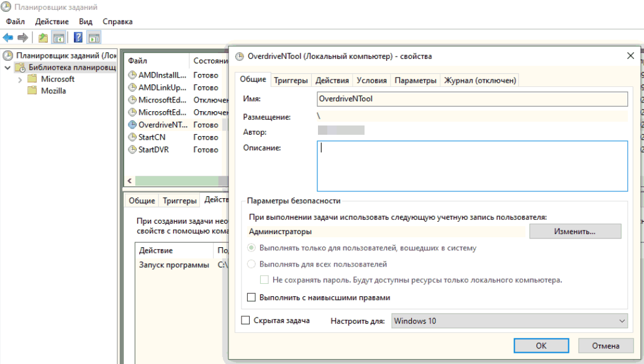Switch to the Триггеры tab in properties dialog
This screenshot has width=644, height=364.
[291, 81]
